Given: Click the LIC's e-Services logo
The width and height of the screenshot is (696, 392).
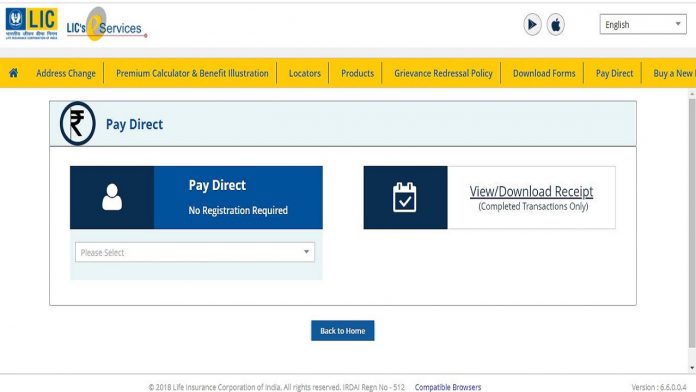Looking at the screenshot, I should [x=106, y=24].
